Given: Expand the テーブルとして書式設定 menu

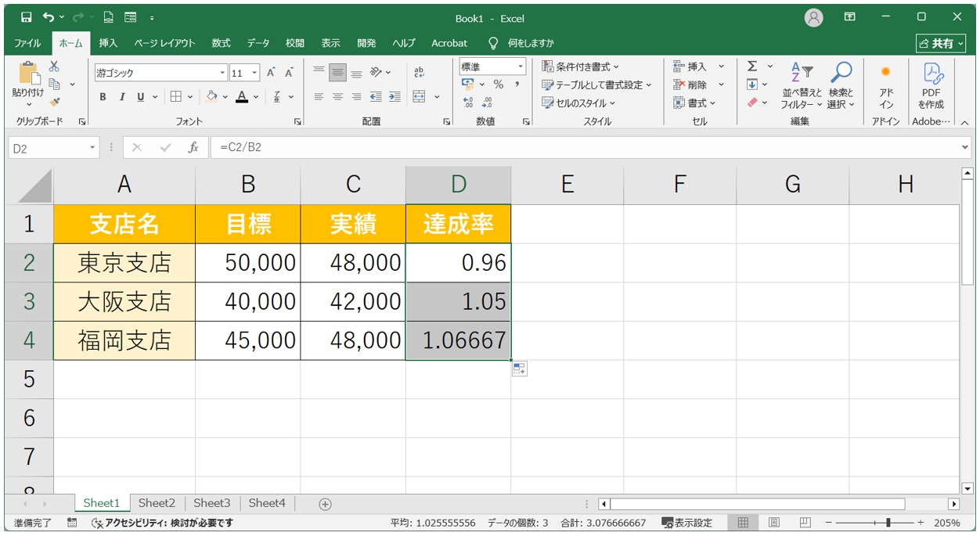Looking at the screenshot, I should 596,85.
